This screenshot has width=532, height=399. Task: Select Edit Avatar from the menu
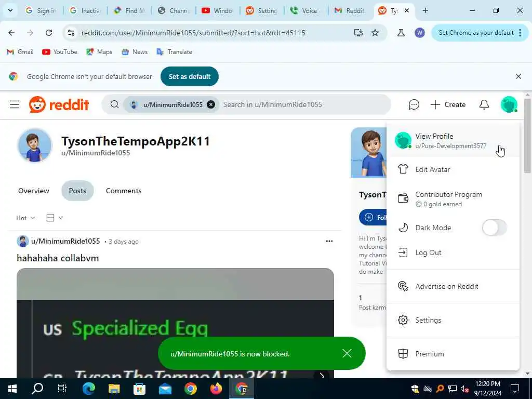click(453, 169)
